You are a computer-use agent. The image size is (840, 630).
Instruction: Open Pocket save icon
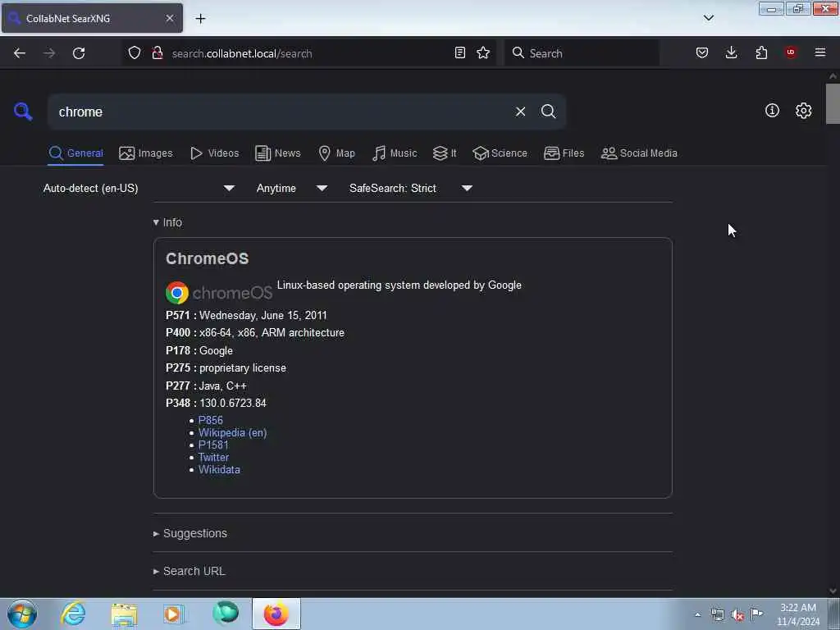702,52
